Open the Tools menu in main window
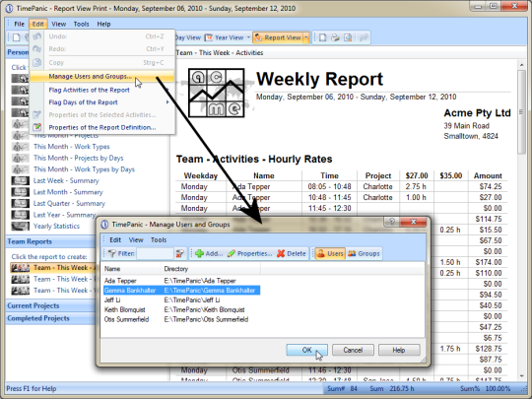The height and width of the screenshot is (399, 532). 81,24
